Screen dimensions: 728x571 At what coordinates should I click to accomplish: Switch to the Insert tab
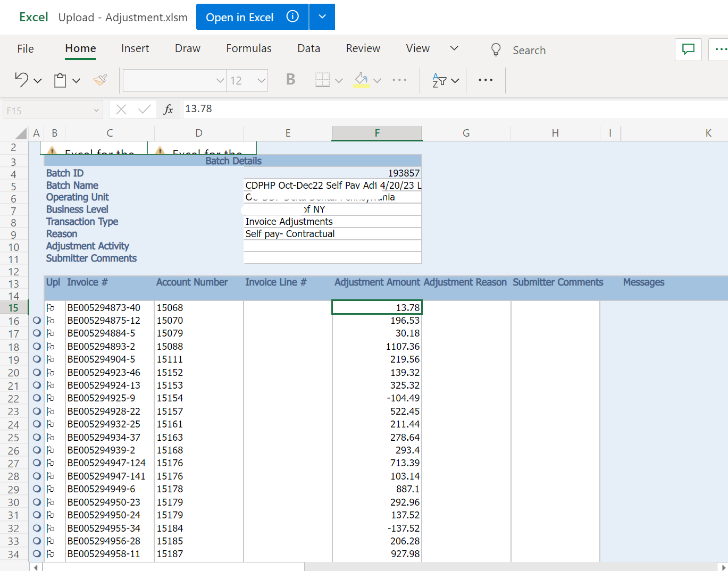(x=135, y=48)
